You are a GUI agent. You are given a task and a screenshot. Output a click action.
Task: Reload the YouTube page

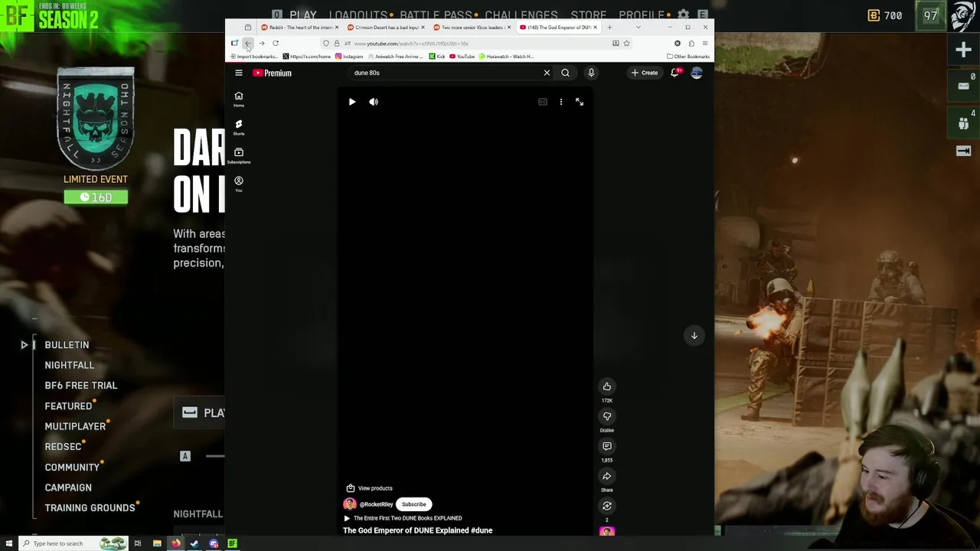(x=276, y=44)
